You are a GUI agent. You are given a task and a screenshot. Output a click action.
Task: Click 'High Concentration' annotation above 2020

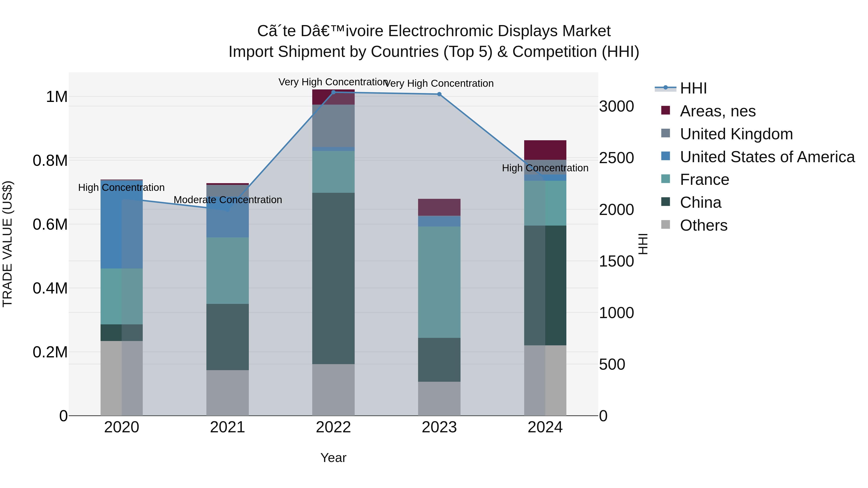(x=121, y=187)
